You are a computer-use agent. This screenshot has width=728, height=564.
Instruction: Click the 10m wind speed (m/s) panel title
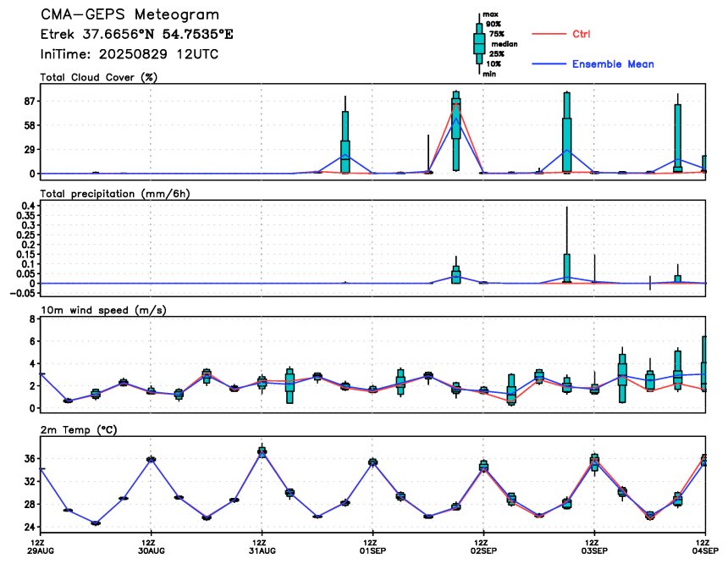coord(103,310)
